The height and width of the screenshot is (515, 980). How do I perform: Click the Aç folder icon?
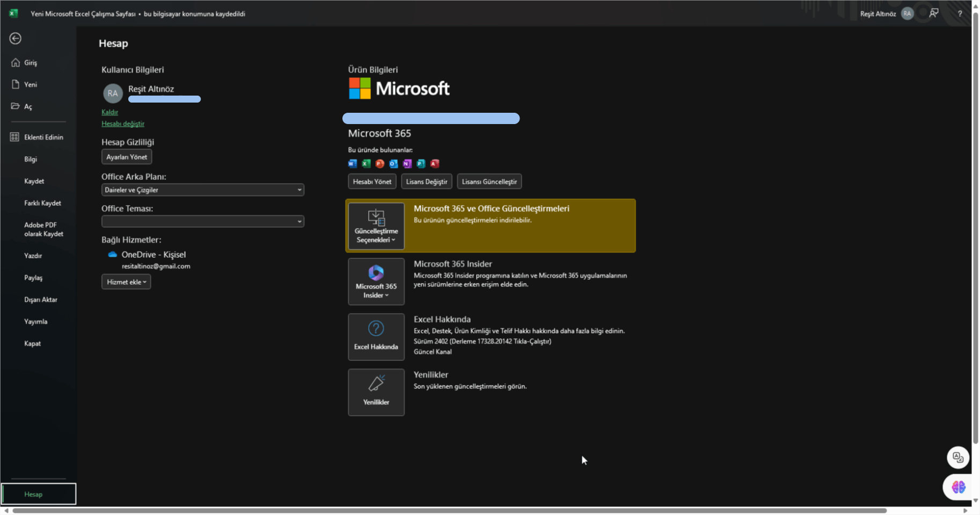(x=15, y=106)
